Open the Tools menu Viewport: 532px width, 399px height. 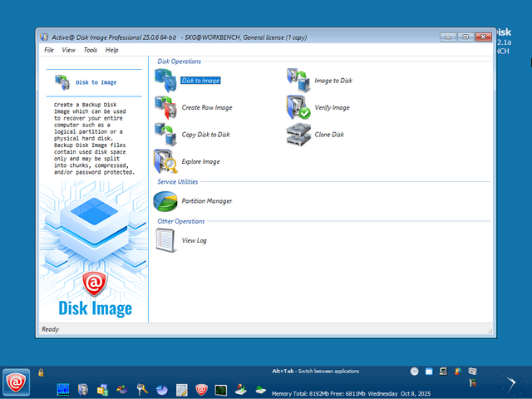[90, 50]
